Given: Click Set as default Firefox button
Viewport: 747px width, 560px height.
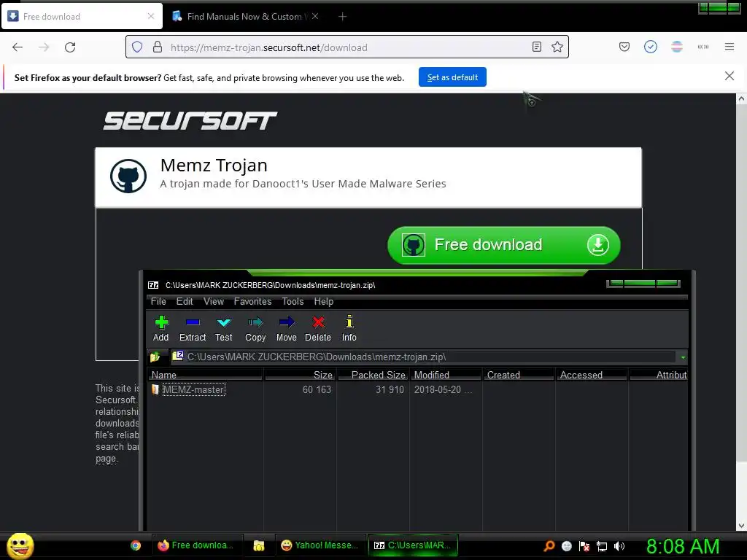Looking at the screenshot, I should click(452, 77).
